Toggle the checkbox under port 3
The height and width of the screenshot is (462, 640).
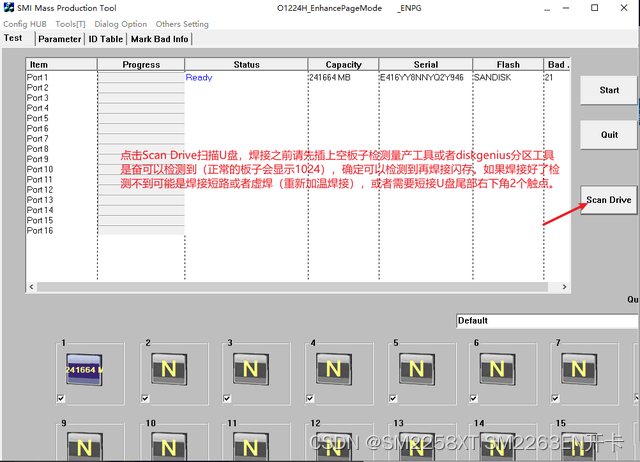point(227,398)
